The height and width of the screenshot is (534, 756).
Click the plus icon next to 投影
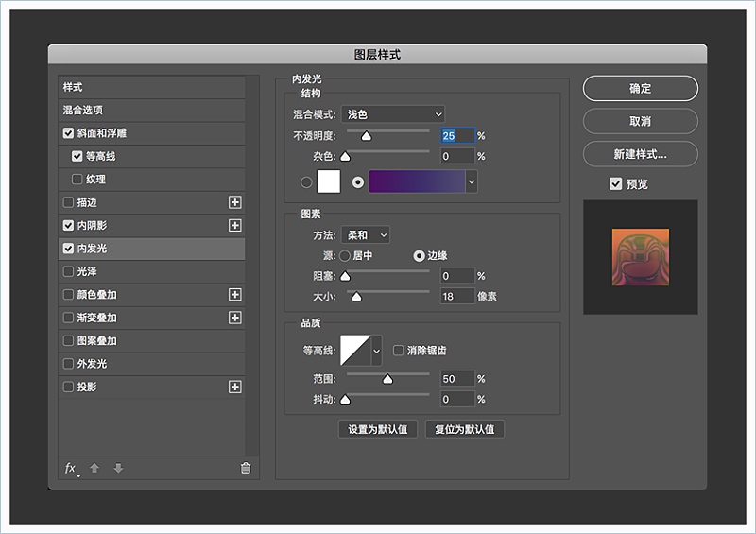235,387
